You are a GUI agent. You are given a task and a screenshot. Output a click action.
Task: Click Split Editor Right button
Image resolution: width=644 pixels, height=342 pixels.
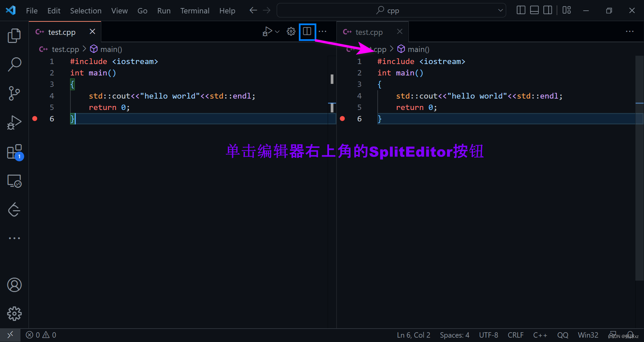click(x=307, y=32)
